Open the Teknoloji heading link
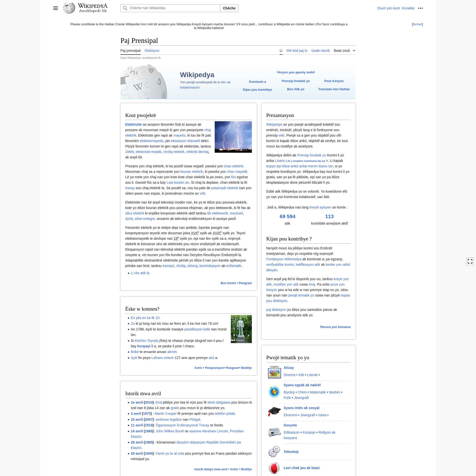The width and height of the screenshot is (476, 476). coord(291,452)
